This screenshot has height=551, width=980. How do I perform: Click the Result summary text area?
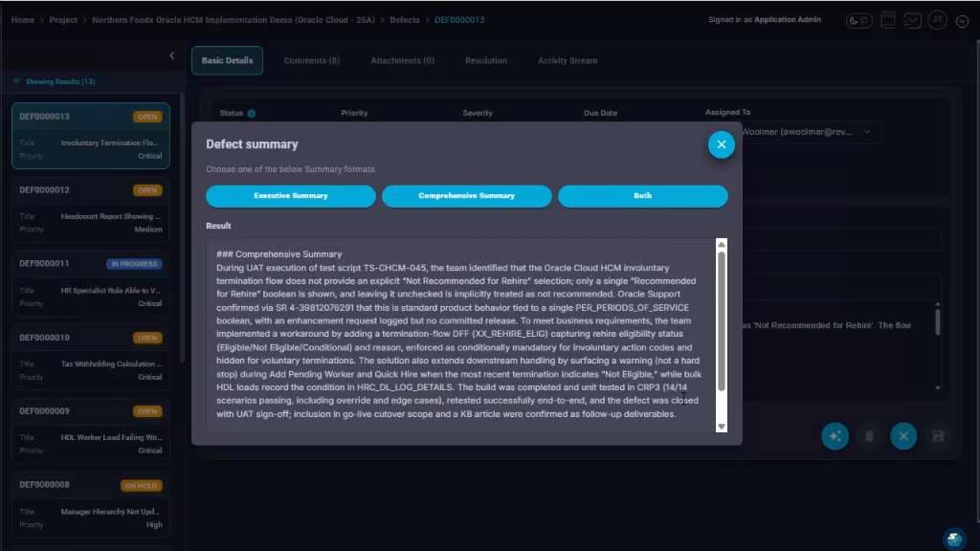tap(460, 335)
